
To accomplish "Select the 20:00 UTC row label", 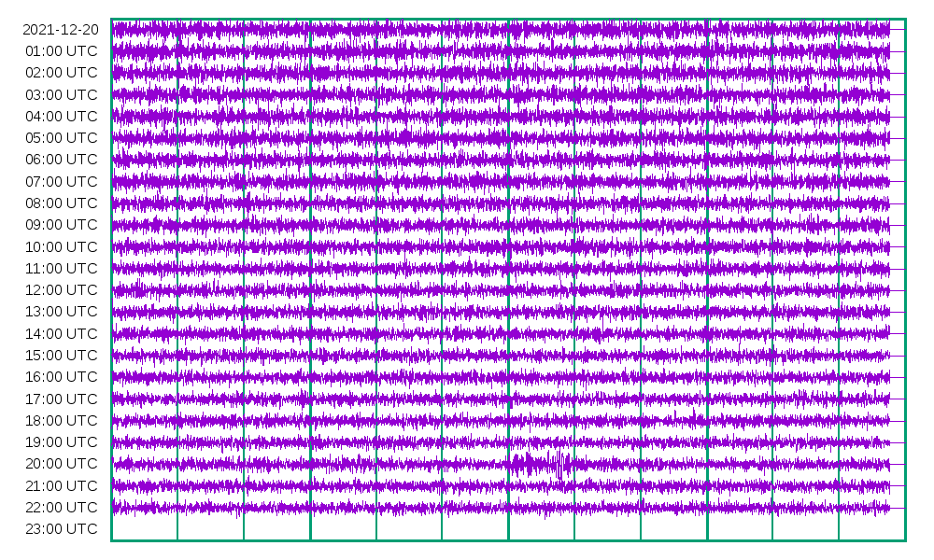I will (x=62, y=464).
